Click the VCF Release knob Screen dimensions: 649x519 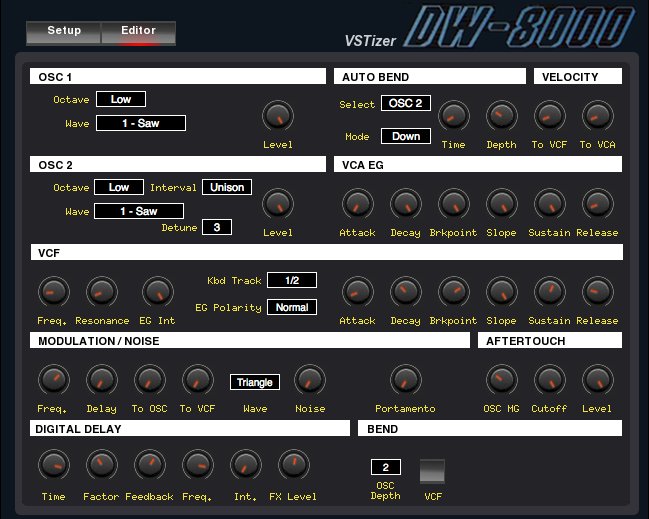(x=598, y=292)
